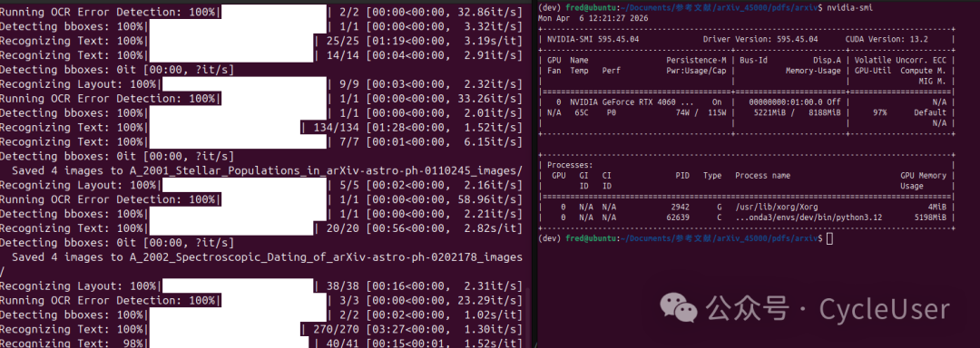Click the PID value '2942'
Image resolution: width=980 pixels, height=348 pixels.
680,207
